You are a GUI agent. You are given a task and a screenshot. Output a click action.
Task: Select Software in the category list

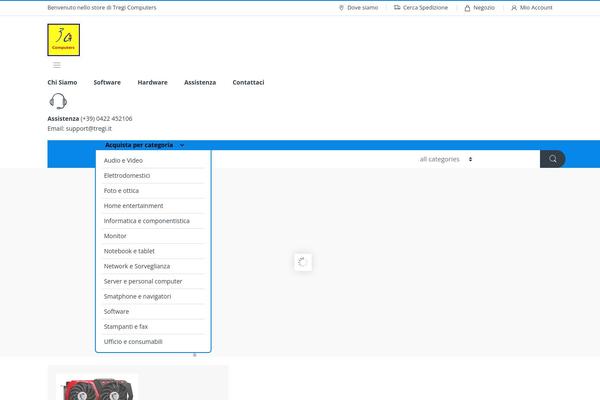tap(153, 312)
